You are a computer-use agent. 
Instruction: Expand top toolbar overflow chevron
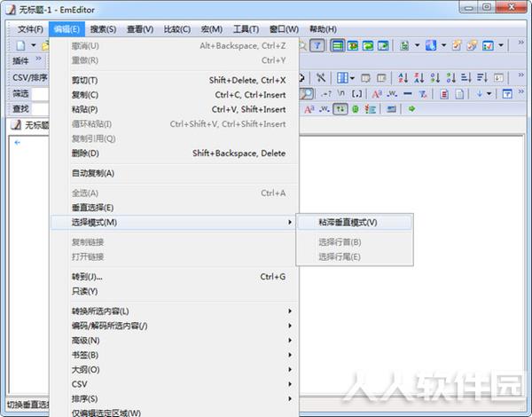click(520, 42)
